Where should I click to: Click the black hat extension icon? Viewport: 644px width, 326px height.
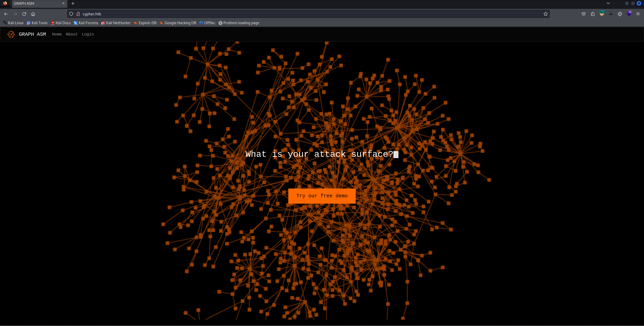click(x=611, y=14)
